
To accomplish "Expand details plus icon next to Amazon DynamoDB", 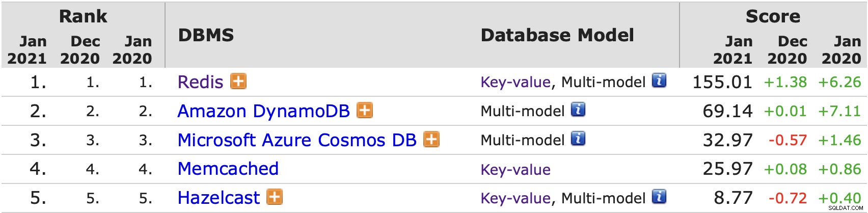I will [x=365, y=110].
